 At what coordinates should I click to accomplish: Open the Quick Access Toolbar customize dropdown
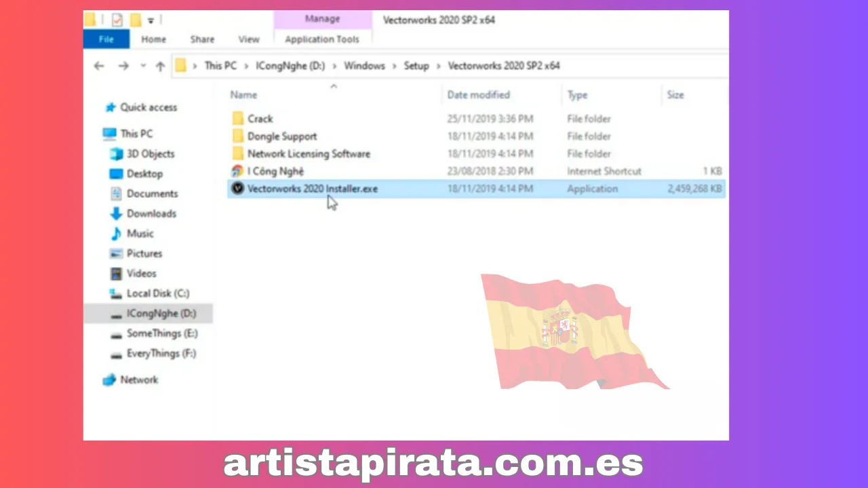coord(151,20)
